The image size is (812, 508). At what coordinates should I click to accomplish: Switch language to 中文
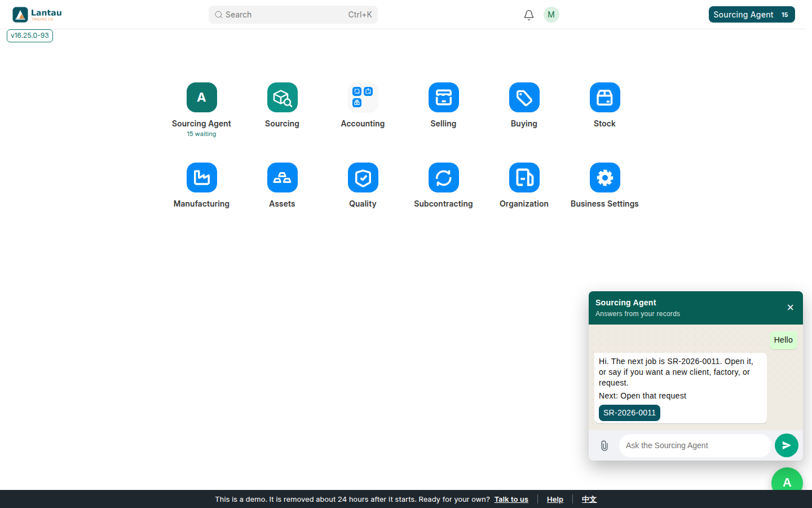pyautogui.click(x=589, y=500)
